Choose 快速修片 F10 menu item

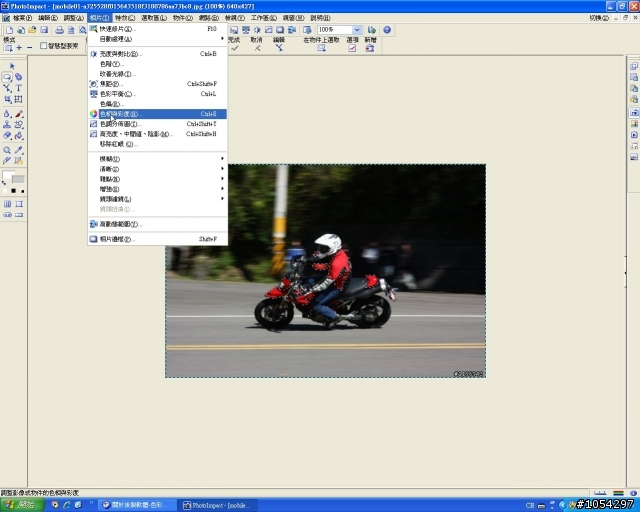pos(158,29)
